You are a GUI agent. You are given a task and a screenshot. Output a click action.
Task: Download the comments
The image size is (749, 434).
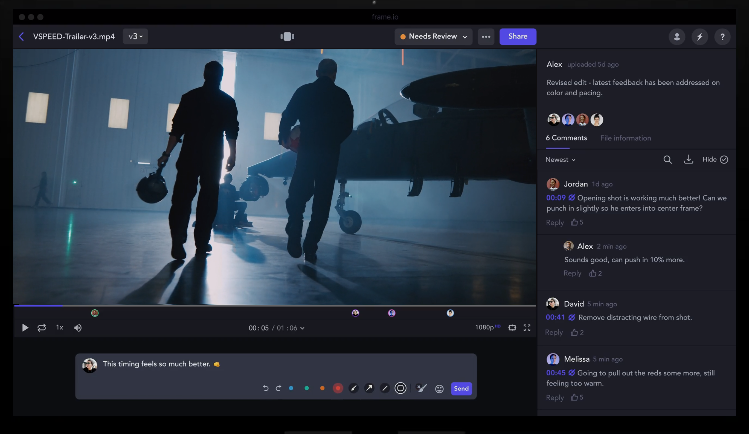pos(688,159)
